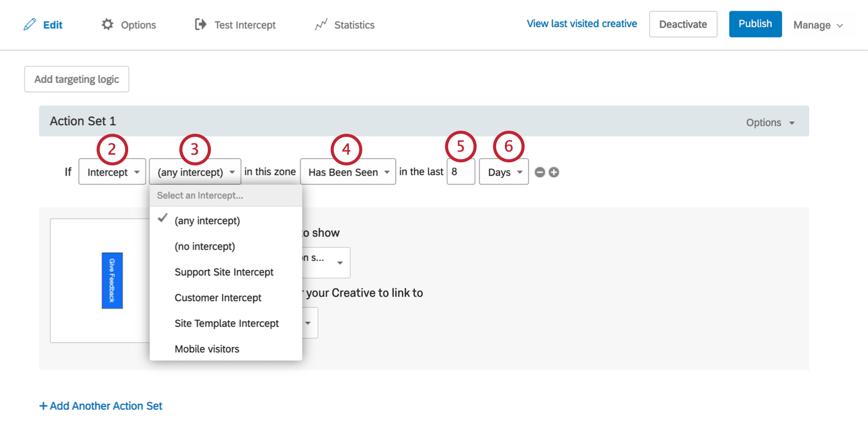Open View last visited creative link
Screen dimensions: 868x434
[x=582, y=24]
